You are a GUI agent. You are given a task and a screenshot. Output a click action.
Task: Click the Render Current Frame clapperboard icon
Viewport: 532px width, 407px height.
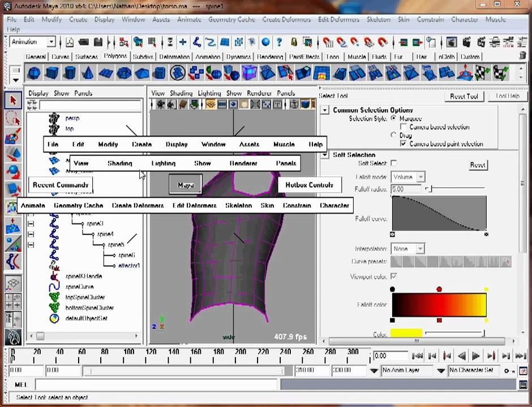pos(467,42)
